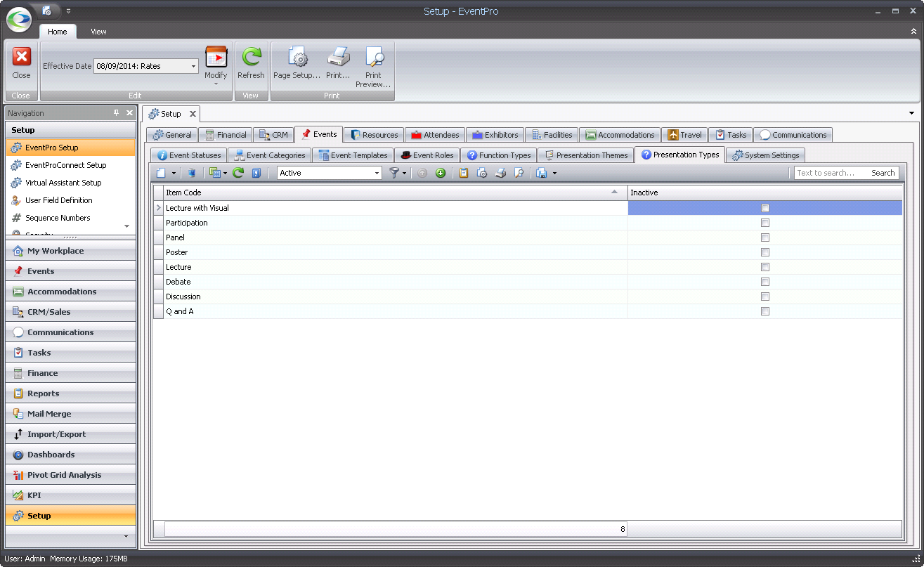Open the Communications setup tab
This screenshot has height=567, width=924.
point(793,135)
